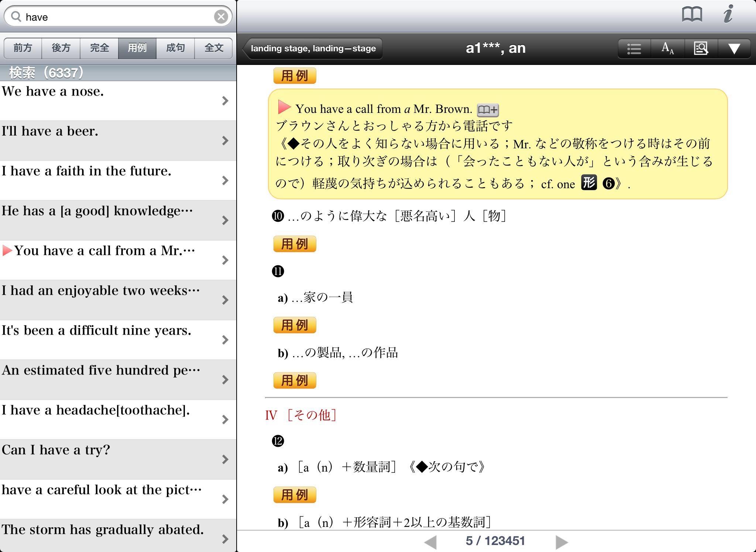Image resolution: width=756 pixels, height=552 pixels.
Task: Choose 全文 full-text search tab
Action: pos(214,48)
